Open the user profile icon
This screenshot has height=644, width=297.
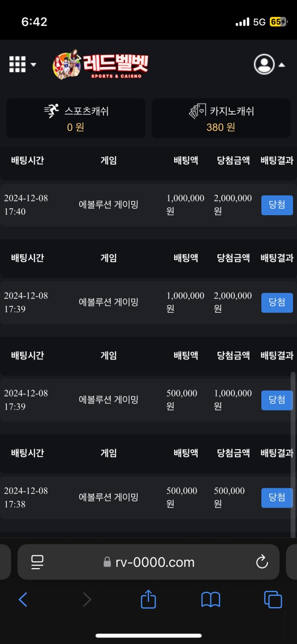pyautogui.click(x=265, y=64)
